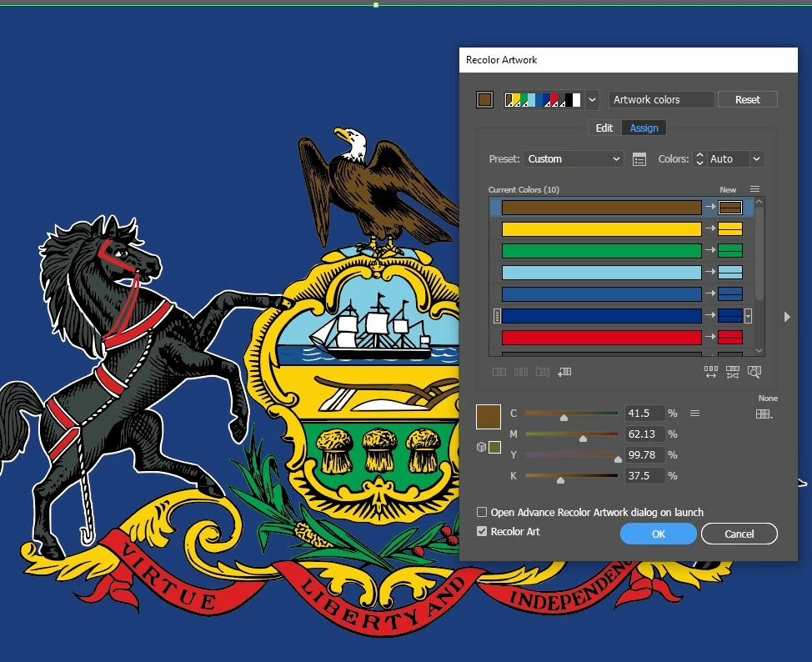The image size is (812, 662).
Task: Click the drag handle on the navy blue row
Action: [497, 315]
